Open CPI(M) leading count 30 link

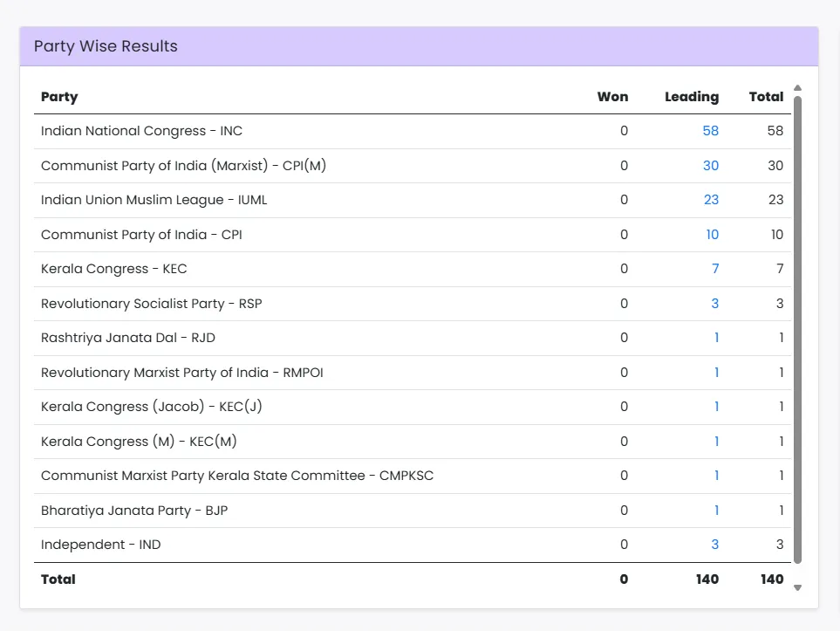pos(710,166)
